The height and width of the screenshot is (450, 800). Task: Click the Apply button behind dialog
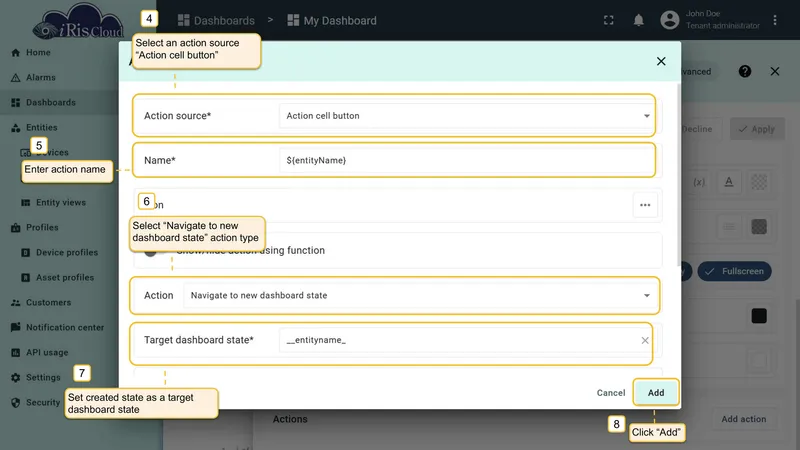click(x=757, y=129)
